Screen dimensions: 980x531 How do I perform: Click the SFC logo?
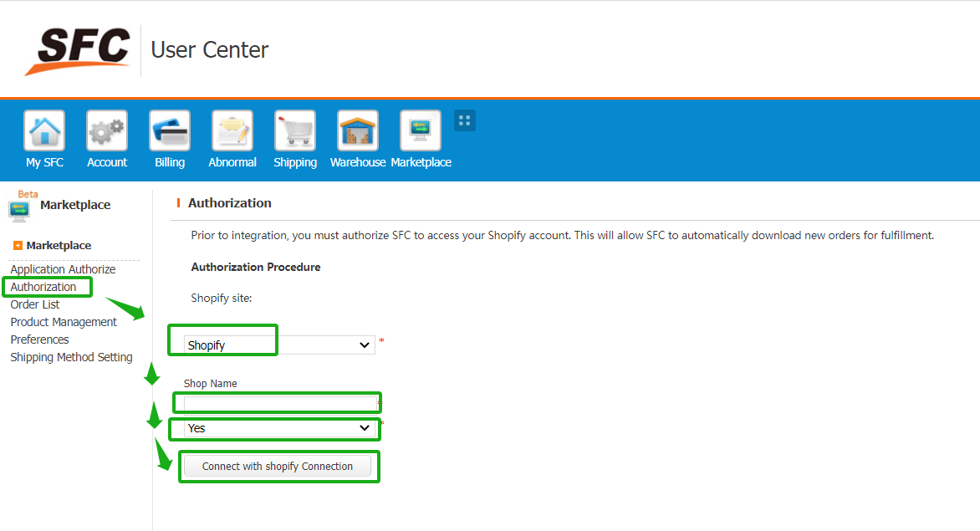click(x=78, y=51)
